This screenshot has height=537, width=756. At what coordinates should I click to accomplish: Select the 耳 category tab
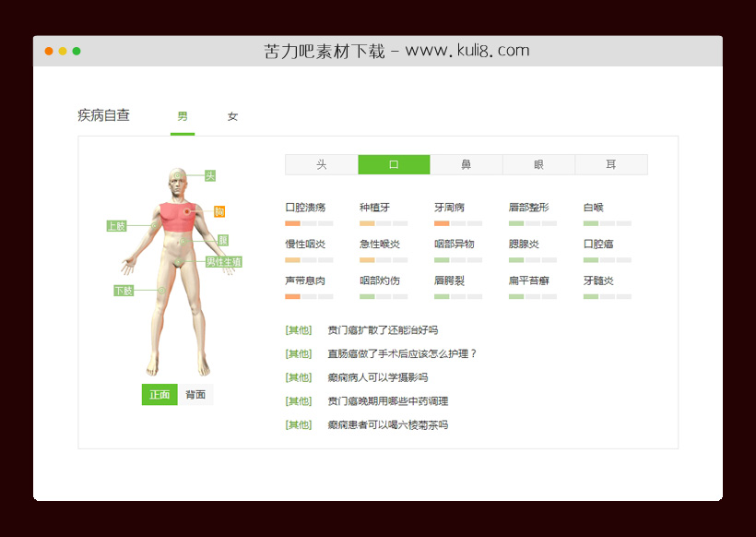[x=611, y=164]
